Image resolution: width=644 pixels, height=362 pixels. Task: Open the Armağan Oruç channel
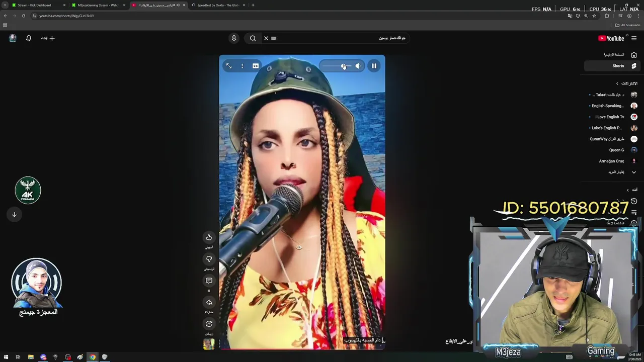pos(613,161)
